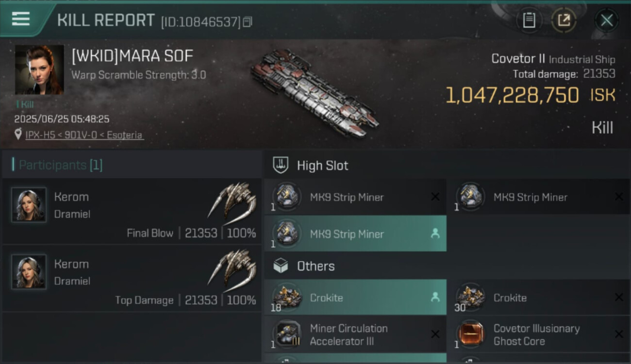Click the clipboard report icon
This screenshot has height=364, width=631.
(529, 20)
